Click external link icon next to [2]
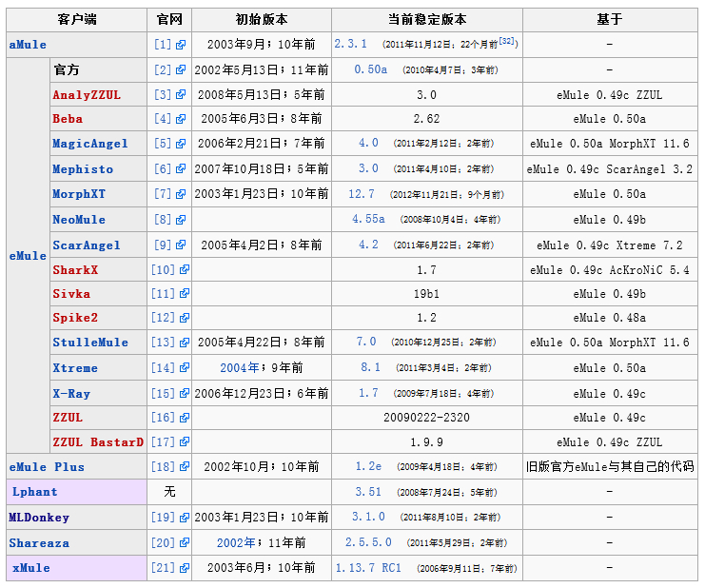 pos(181,69)
